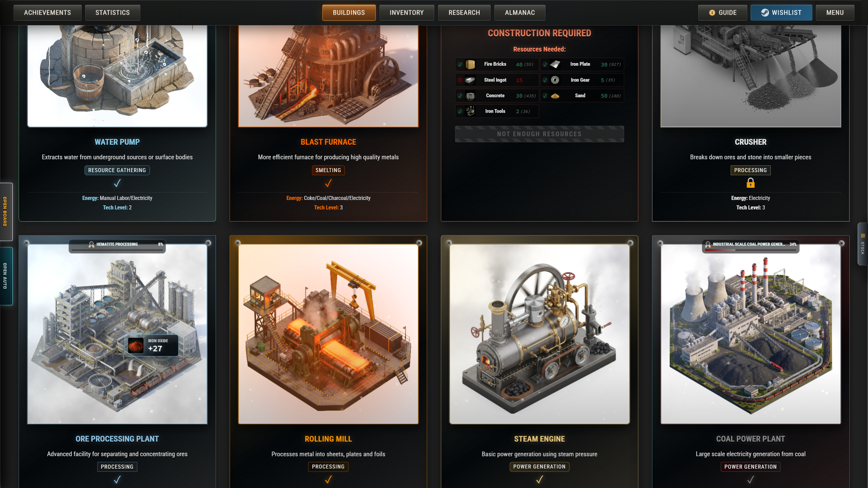Click the Iron Gear resource icon
This screenshot has height=488, width=868.
click(555, 80)
